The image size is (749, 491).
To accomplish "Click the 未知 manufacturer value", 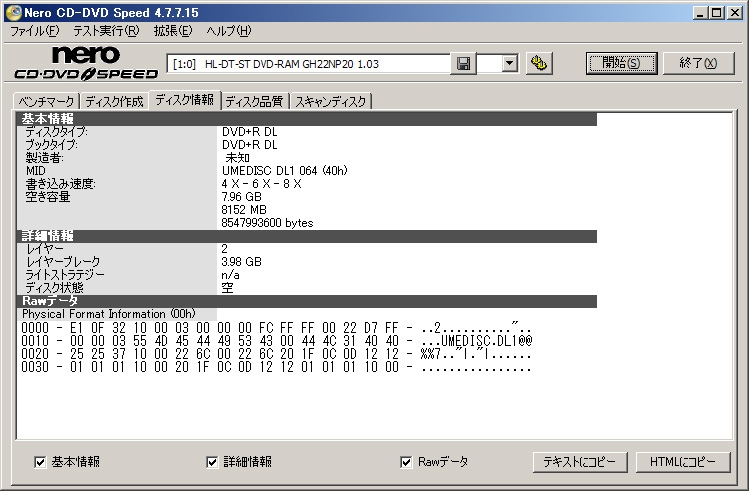I will (237, 158).
